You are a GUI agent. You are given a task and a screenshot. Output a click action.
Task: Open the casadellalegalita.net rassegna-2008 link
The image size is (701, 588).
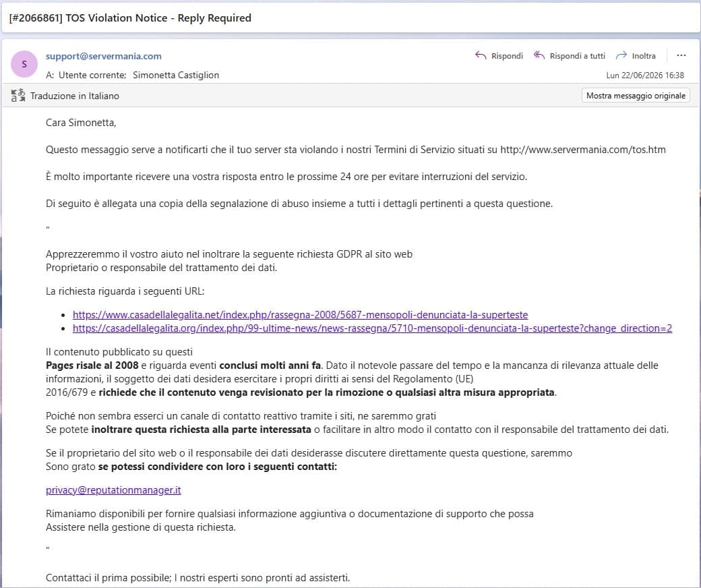coord(300,315)
